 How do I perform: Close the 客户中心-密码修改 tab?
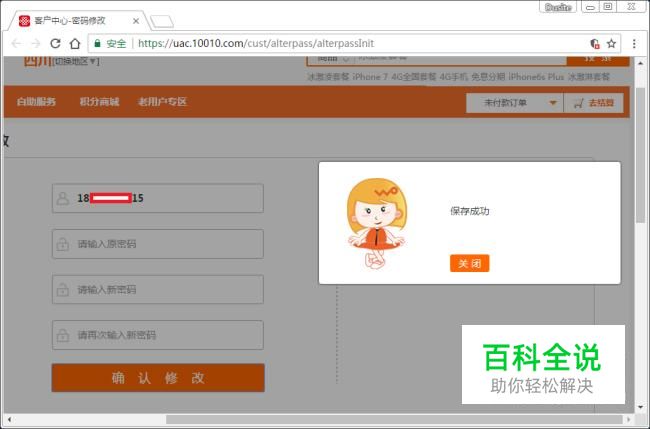136,21
